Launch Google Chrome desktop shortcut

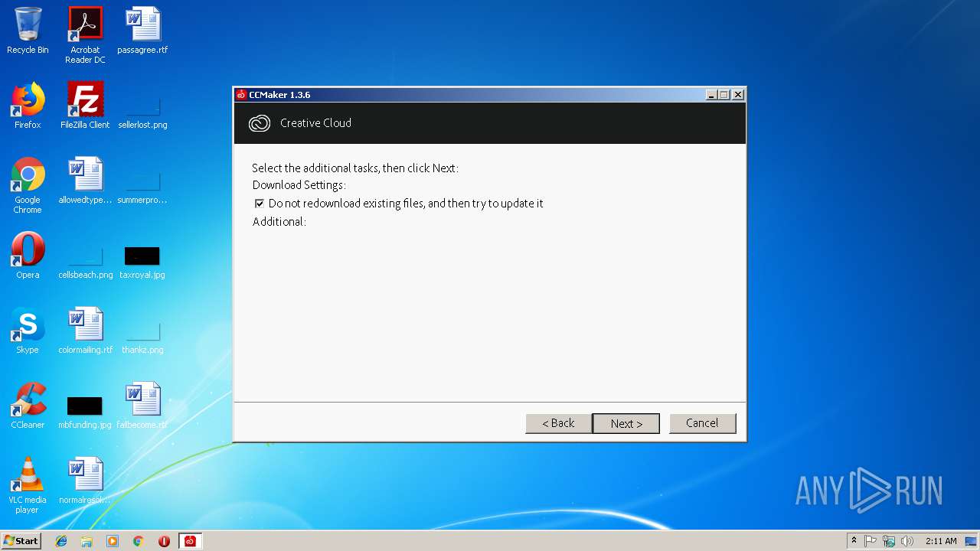(x=28, y=185)
